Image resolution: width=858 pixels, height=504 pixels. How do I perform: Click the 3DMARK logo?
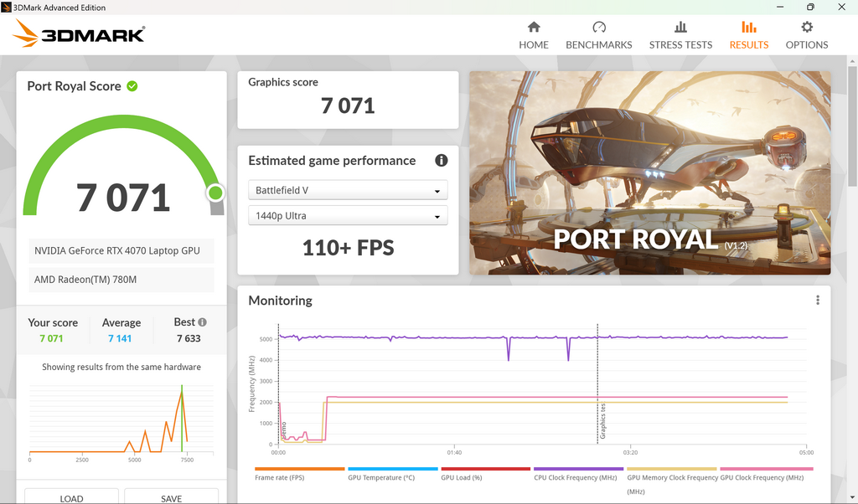point(79,33)
